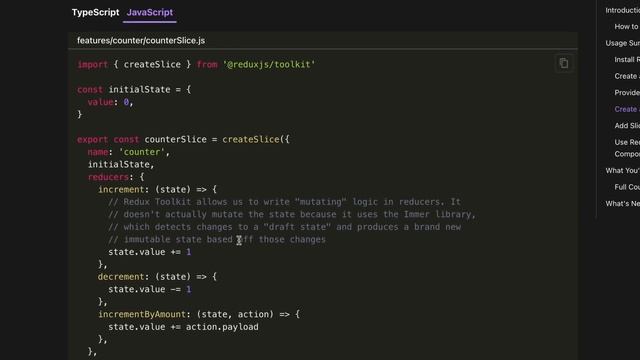Click the comment mentioning Immer library
Screen dimensions: 640x360
click(x=292, y=214)
